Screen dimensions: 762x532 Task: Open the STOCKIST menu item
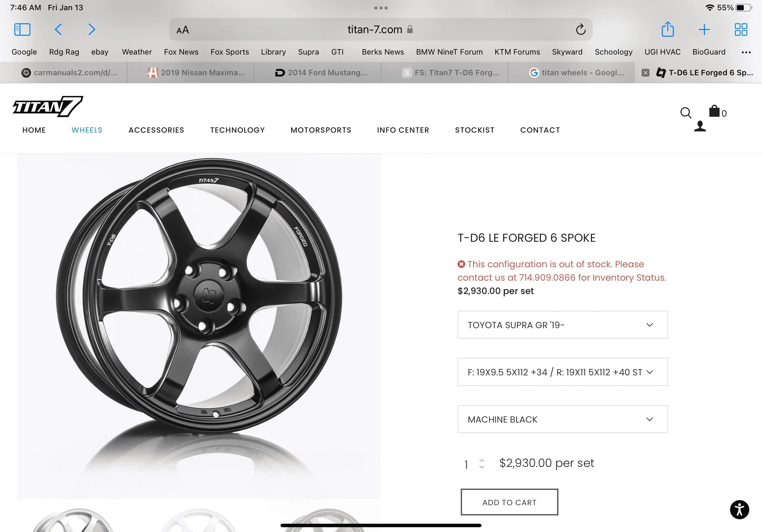[474, 130]
